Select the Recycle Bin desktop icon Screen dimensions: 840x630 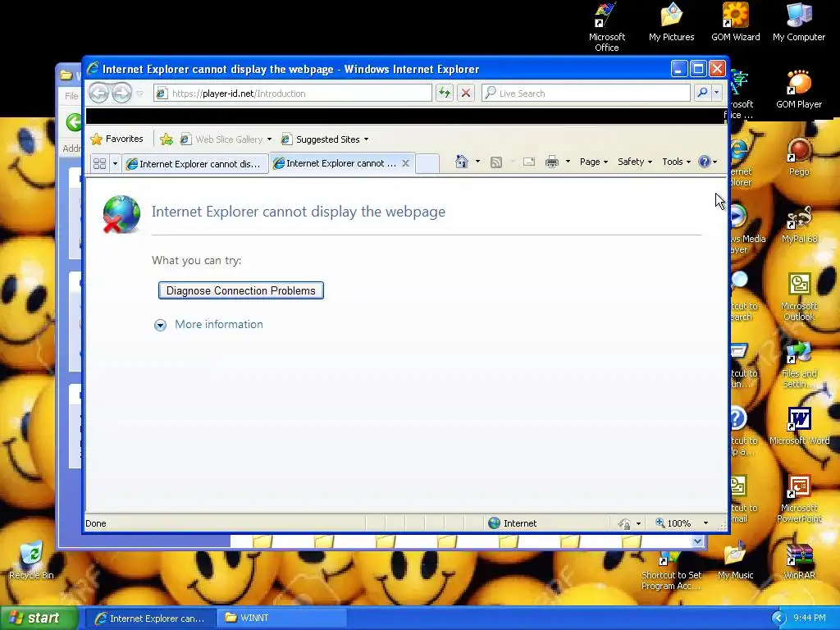(x=31, y=559)
